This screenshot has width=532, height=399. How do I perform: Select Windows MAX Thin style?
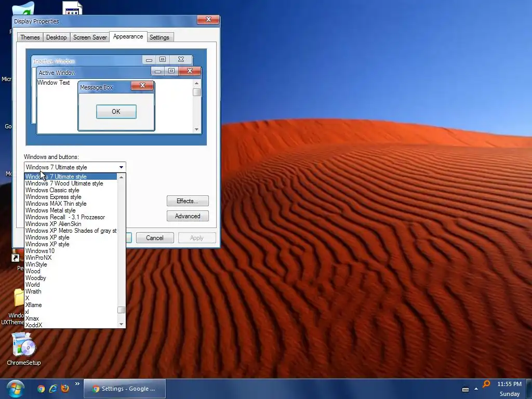pos(71,204)
